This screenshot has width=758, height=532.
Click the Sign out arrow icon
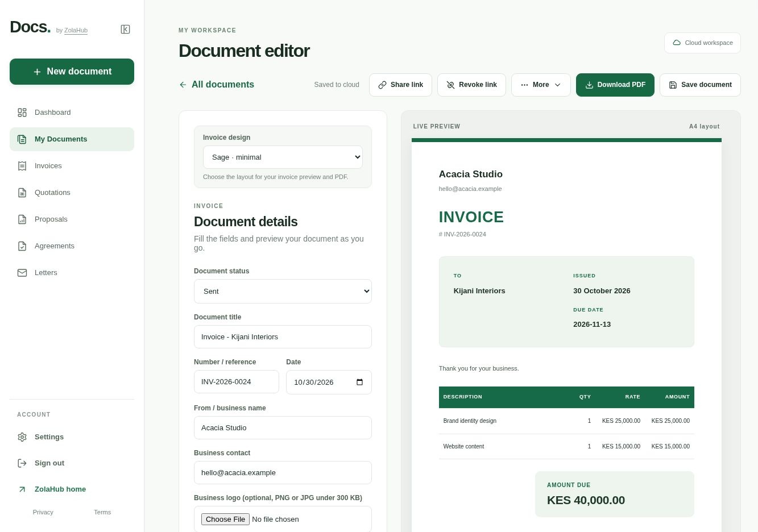tap(22, 463)
